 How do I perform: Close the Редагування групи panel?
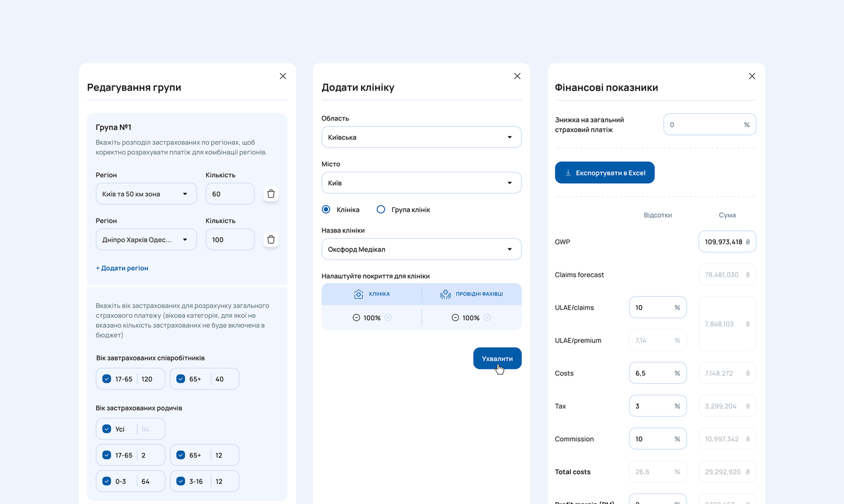(x=283, y=77)
